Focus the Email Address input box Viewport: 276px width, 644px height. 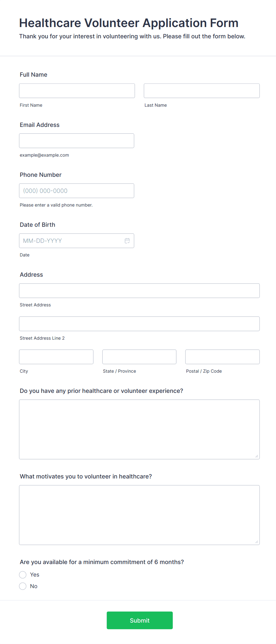click(77, 141)
